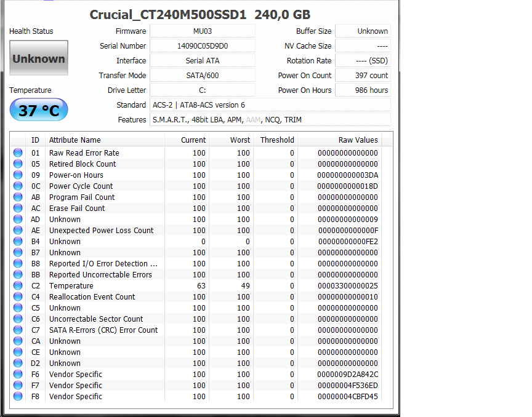Viewport: 532px width, 417px height.
Task: Click raw value 0000009D2A842C
Action: pyautogui.click(x=347, y=375)
